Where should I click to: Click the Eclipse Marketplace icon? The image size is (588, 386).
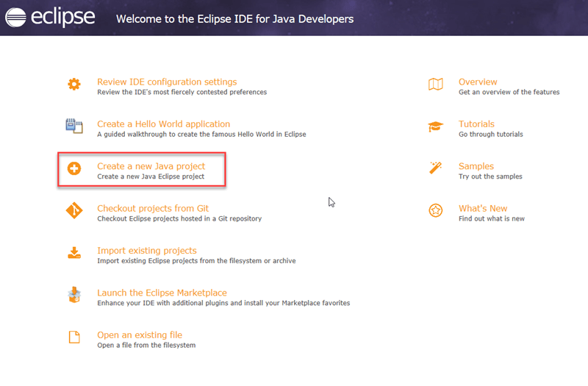pos(74,295)
